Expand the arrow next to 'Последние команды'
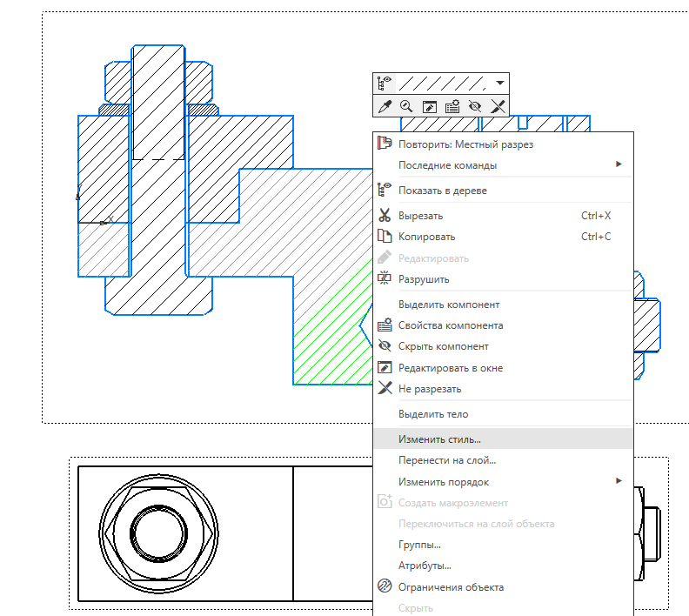 pyautogui.click(x=619, y=164)
